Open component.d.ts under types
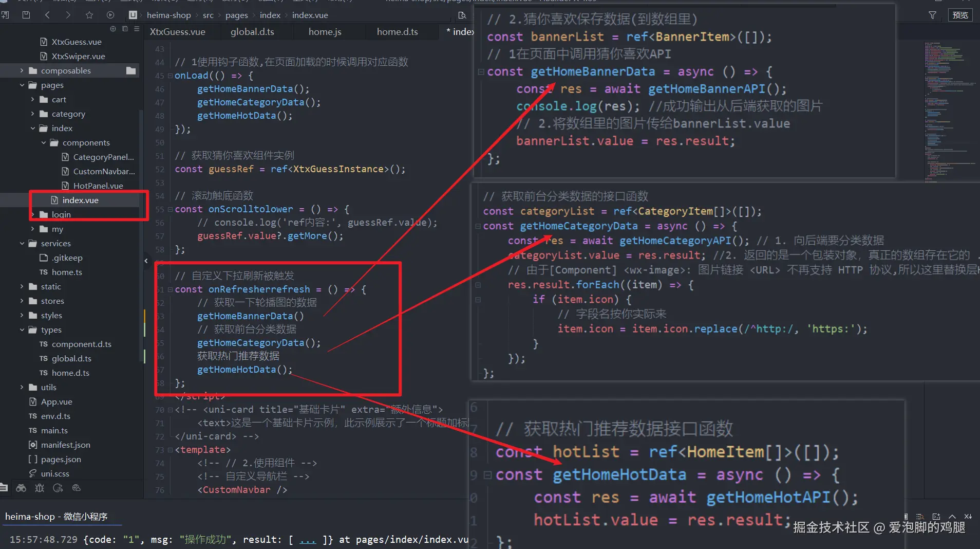The height and width of the screenshot is (549, 980). click(81, 344)
